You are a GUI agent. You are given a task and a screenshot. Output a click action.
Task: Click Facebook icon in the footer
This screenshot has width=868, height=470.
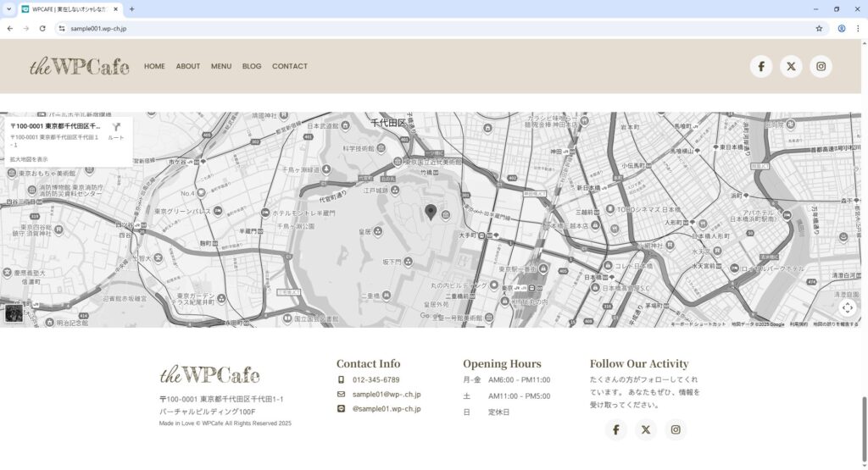point(616,430)
